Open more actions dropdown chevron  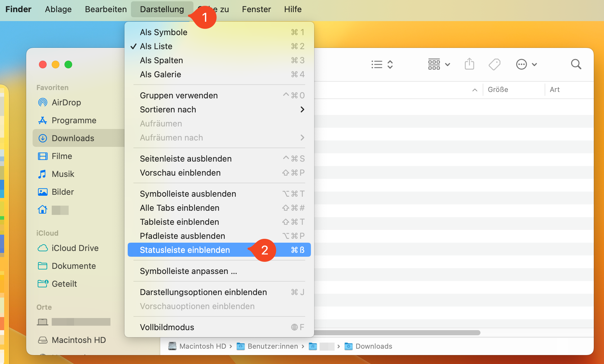click(x=534, y=64)
